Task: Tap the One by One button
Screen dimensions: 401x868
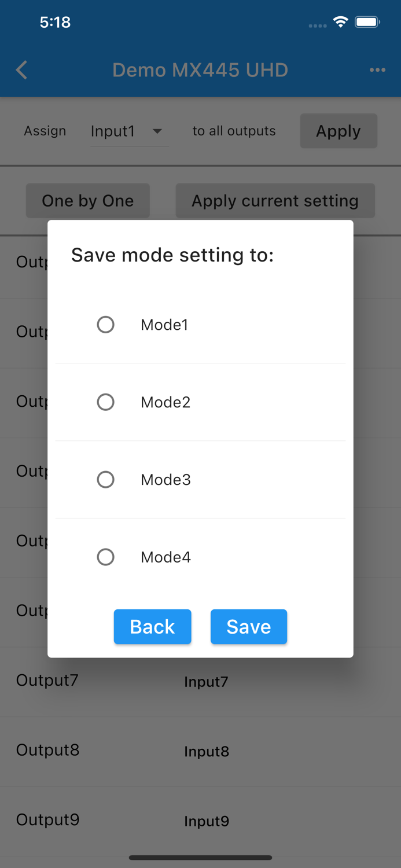Action: point(88,201)
